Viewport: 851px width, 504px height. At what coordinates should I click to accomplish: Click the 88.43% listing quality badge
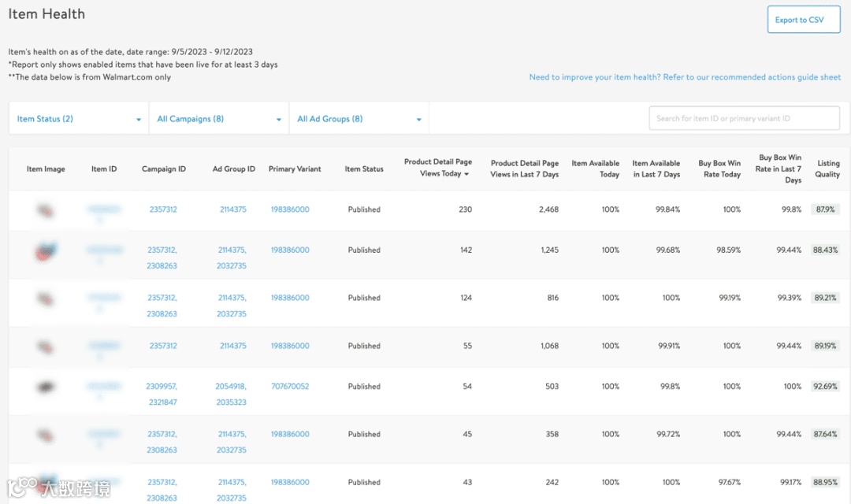click(825, 250)
